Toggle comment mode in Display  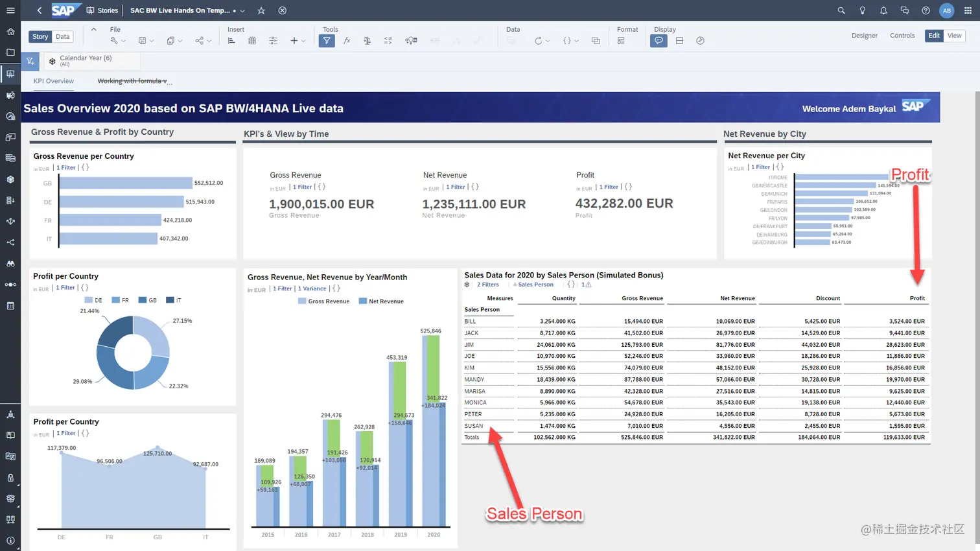pos(659,40)
